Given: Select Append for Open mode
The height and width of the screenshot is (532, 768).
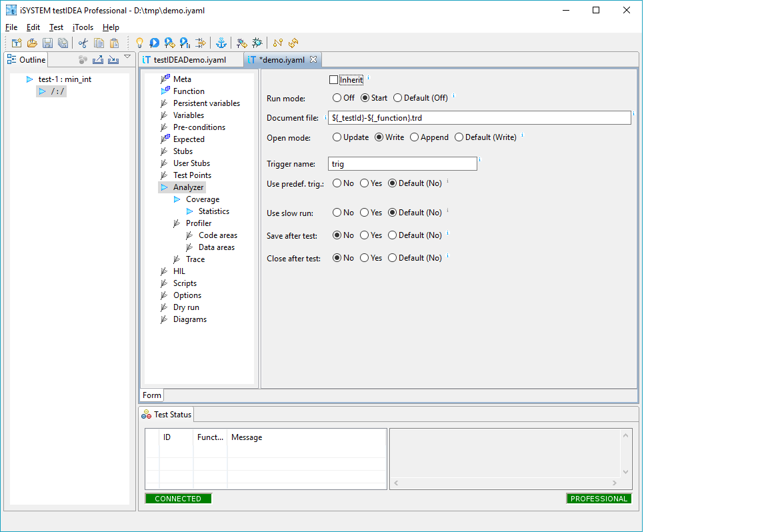Looking at the screenshot, I should click(415, 137).
